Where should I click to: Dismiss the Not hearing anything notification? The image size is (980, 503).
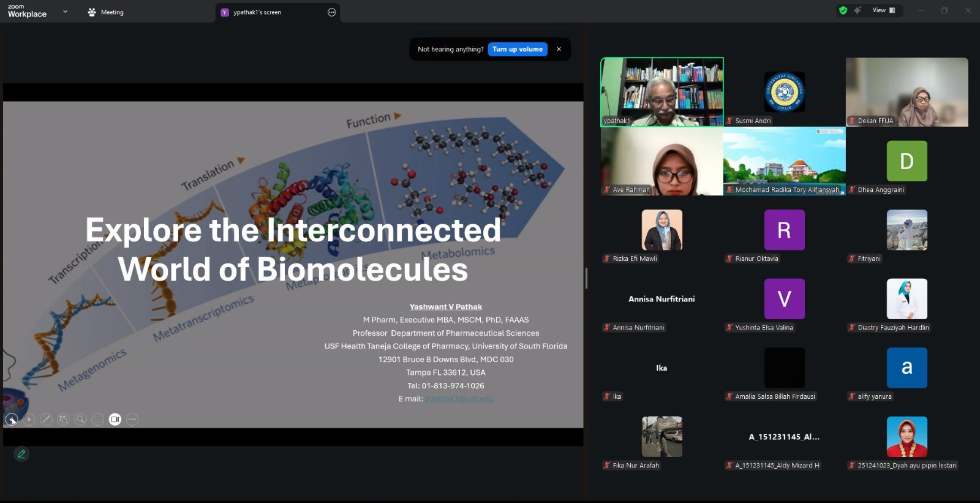(x=559, y=49)
